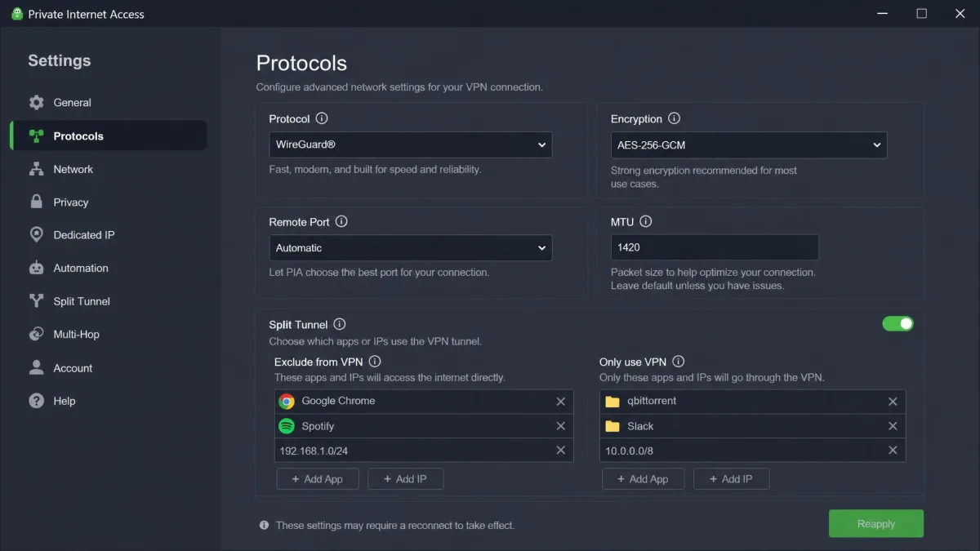Click the Account person icon

click(x=36, y=368)
